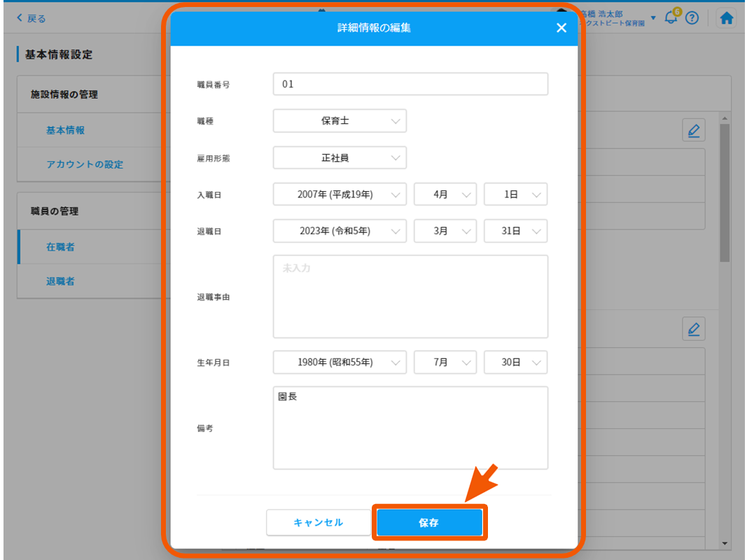Click the lower pencil edit icon
Screen dimensions: 747x560
click(693, 328)
